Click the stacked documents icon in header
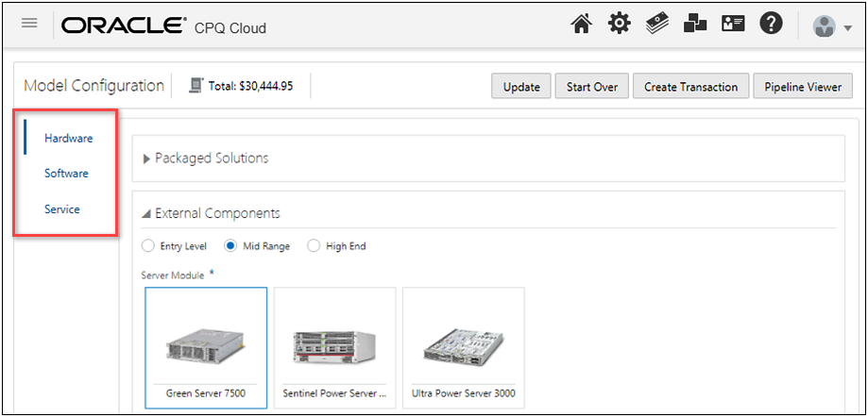The height and width of the screenshot is (417, 868). pos(657,25)
